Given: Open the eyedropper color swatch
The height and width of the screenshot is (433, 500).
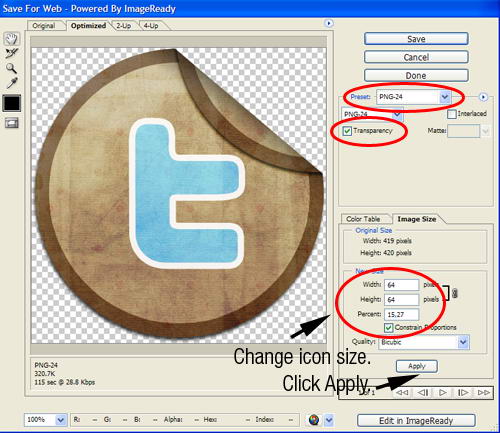Looking at the screenshot, I should (x=12, y=103).
